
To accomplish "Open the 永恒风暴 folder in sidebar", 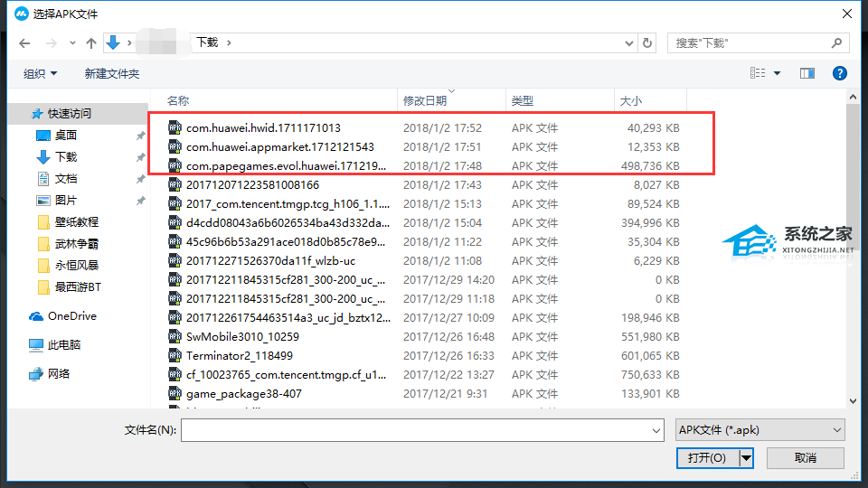I will [76, 266].
